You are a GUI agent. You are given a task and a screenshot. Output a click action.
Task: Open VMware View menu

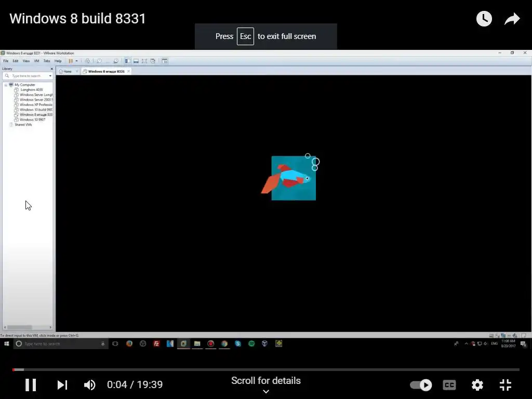click(x=26, y=61)
